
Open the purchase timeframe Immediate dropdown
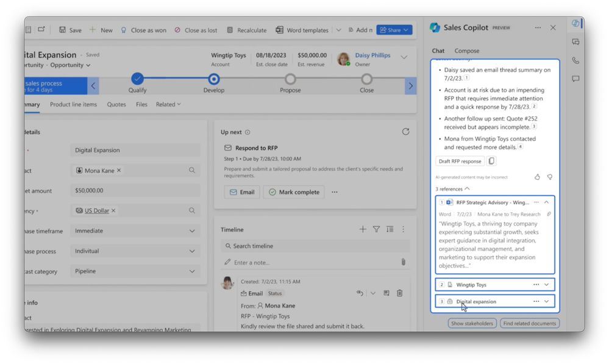coord(135,230)
